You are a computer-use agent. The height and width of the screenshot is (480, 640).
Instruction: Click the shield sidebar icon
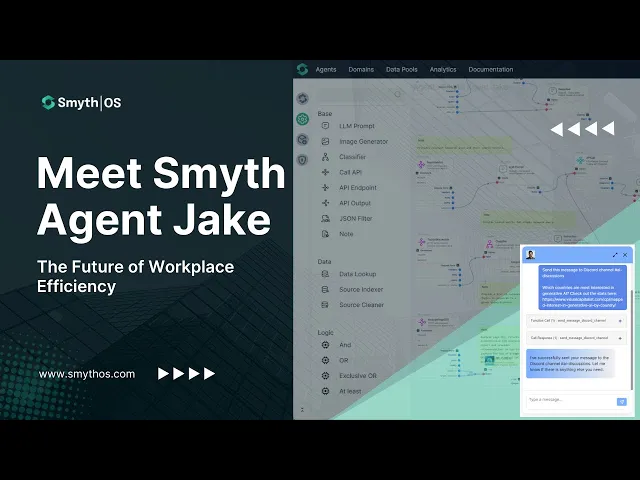point(302,160)
